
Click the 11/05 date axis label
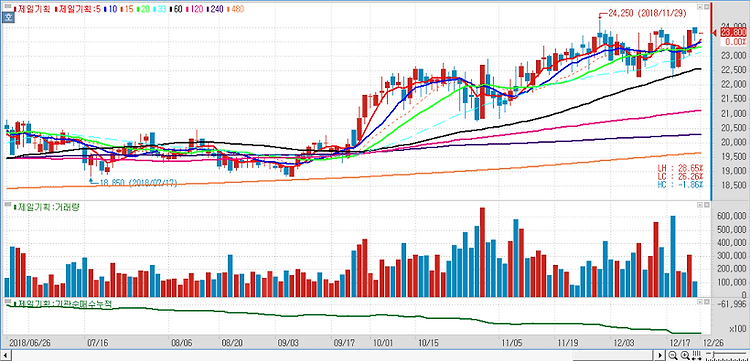[x=512, y=343]
